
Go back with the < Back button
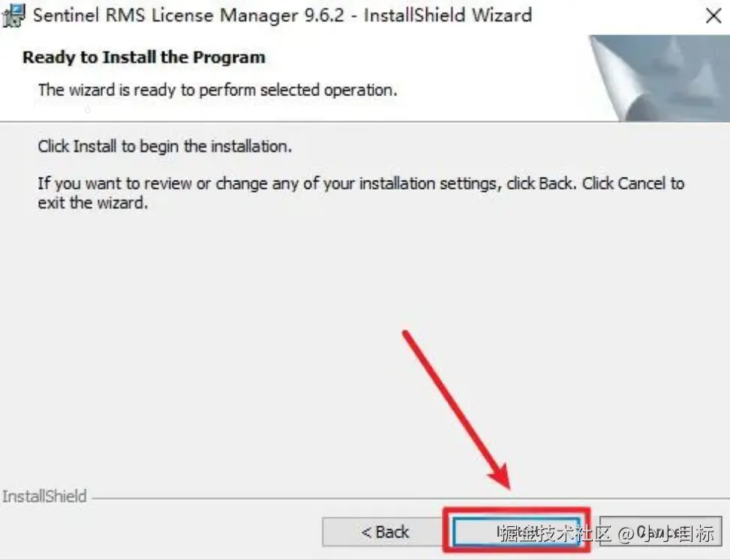pos(385,532)
